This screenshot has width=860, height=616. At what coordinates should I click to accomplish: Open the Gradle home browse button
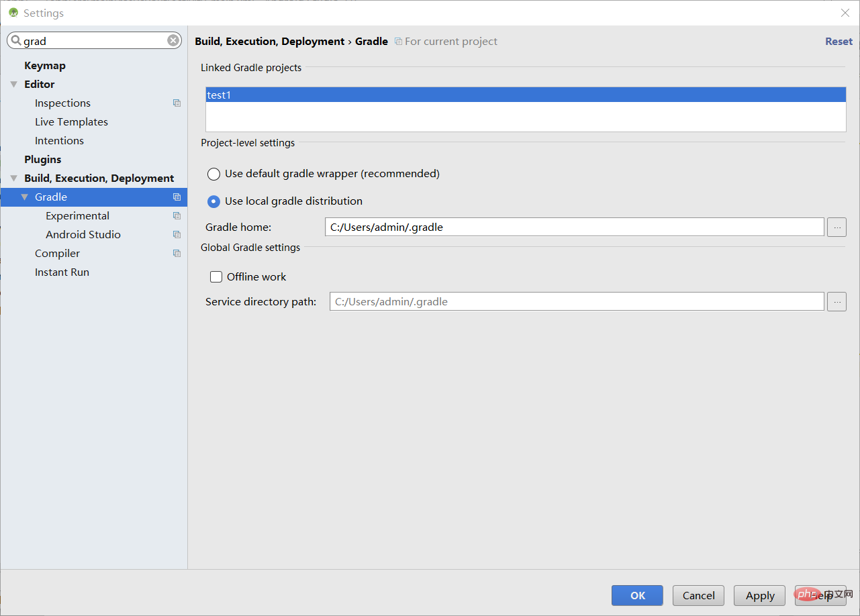point(837,227)
